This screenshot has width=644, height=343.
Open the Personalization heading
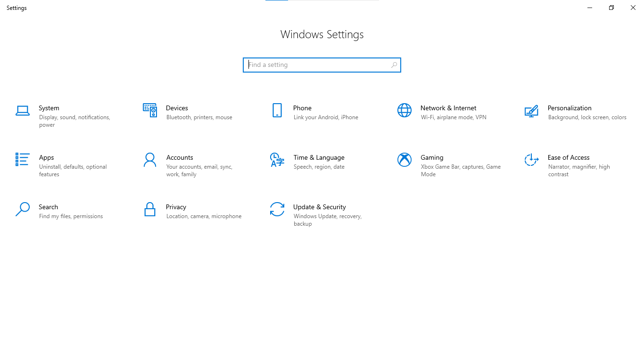[x=570, y=108]
